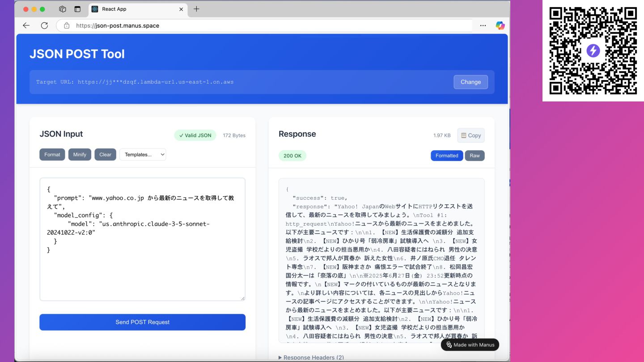The image size is (644, 362).
Task: Close the React App tab
Action: 181,9
